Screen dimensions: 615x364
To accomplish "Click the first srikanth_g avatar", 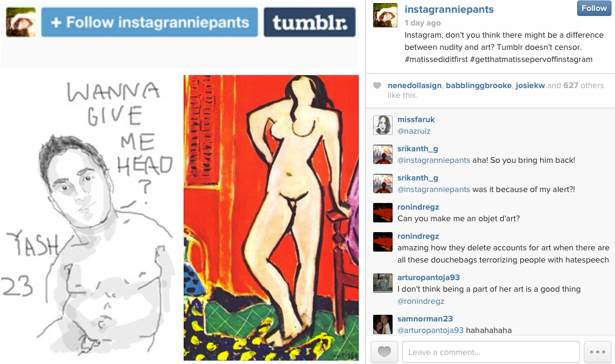I will (383, 154).
